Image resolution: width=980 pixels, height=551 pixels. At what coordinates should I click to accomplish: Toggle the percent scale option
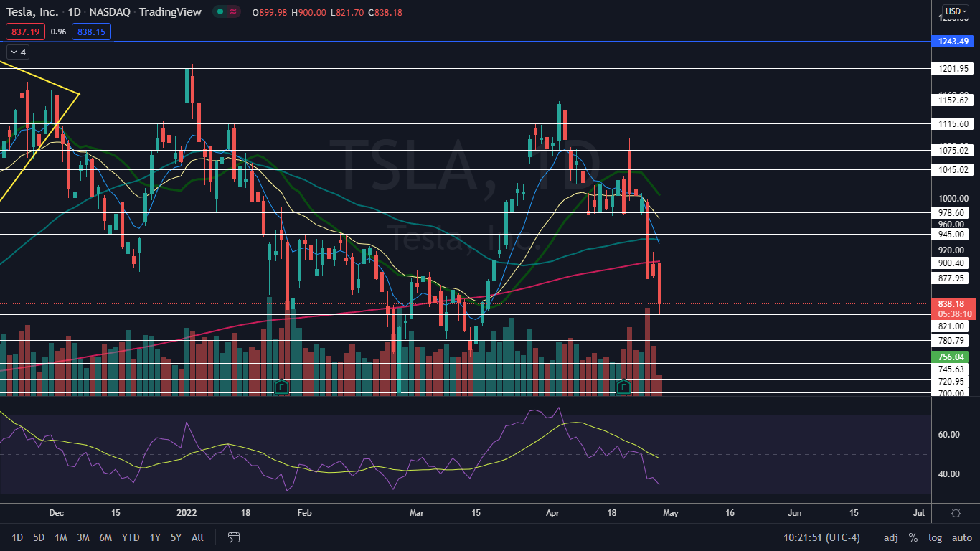point(913,537)
